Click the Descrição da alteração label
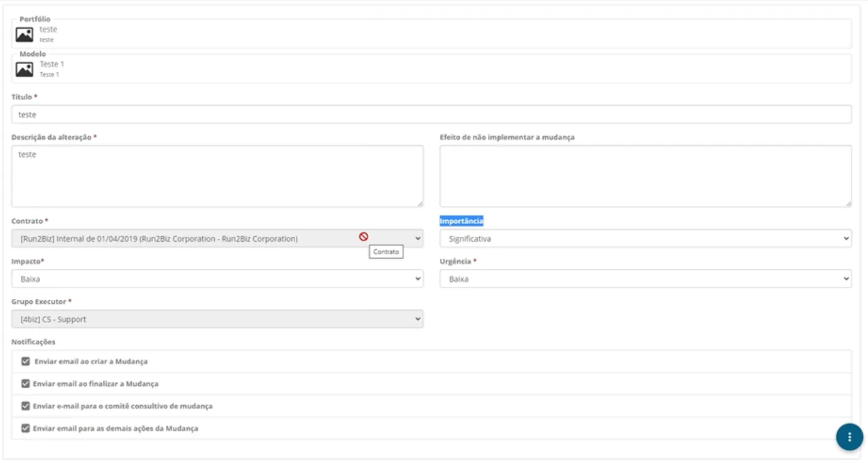Screen dimensions: 868x466 54,137
